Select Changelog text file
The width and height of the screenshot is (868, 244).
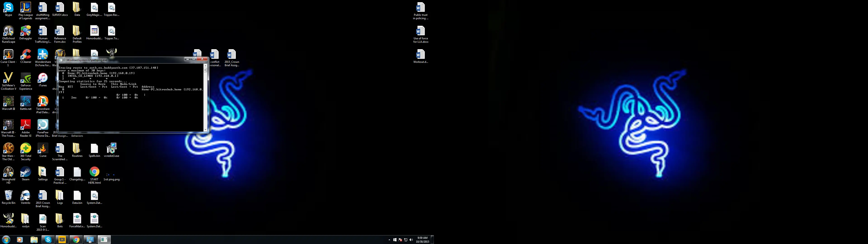click(x=77, y=174)
